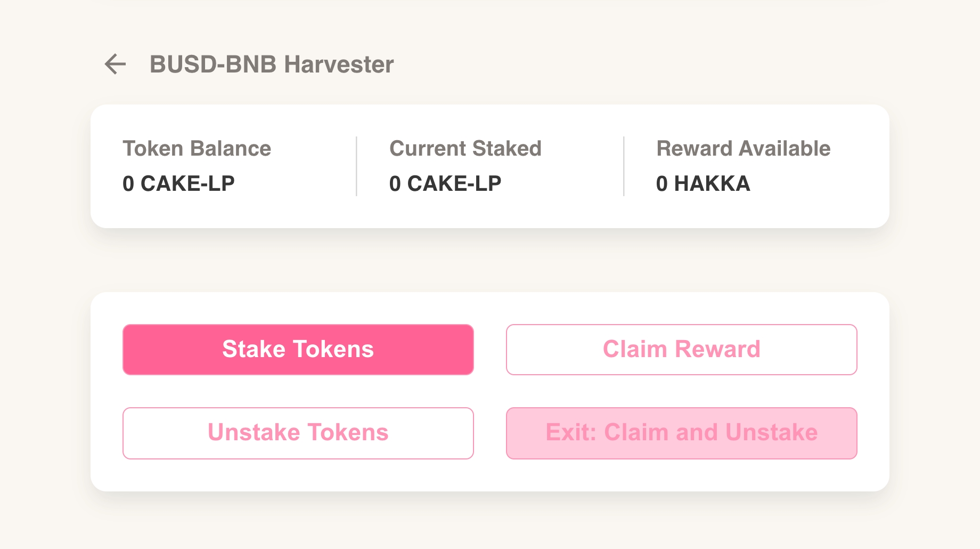Viewport: 980px width, 549px height.
Task: Click the back arrow icon
Action: pyautogui.click(x=115, y=64)
